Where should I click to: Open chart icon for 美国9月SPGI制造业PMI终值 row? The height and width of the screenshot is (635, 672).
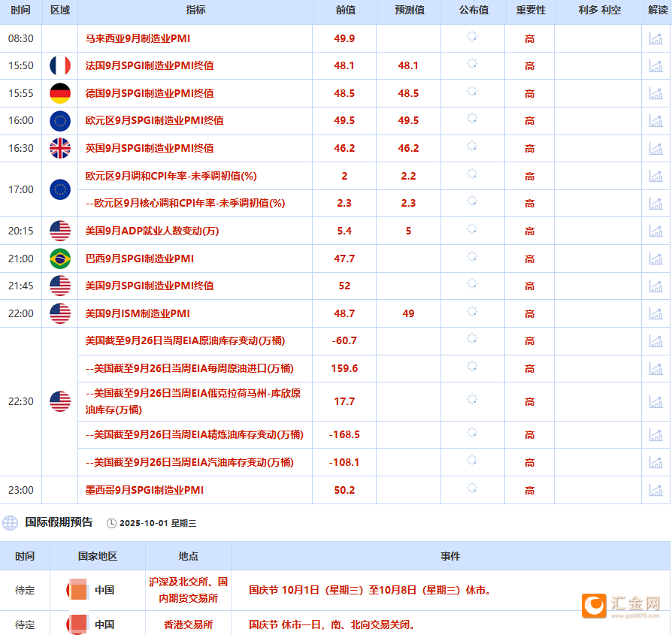point(655,286)
